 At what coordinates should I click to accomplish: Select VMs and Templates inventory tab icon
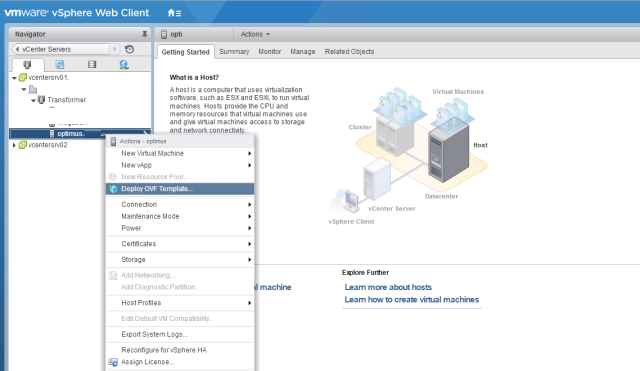coord(60,64)
